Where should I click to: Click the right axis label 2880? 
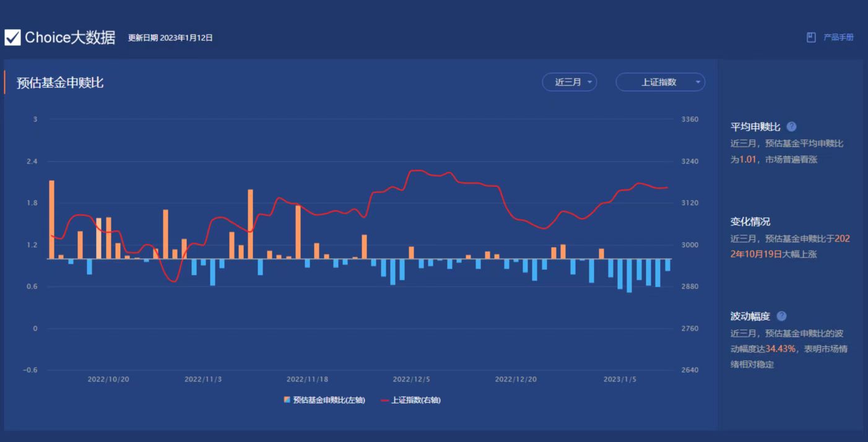690,287
